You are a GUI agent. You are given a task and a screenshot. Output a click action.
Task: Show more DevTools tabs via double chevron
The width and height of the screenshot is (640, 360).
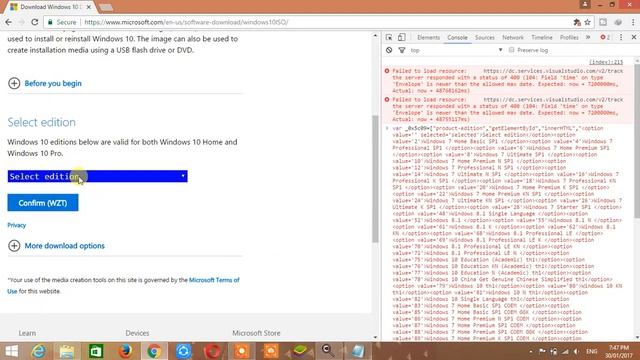(588, 37)
